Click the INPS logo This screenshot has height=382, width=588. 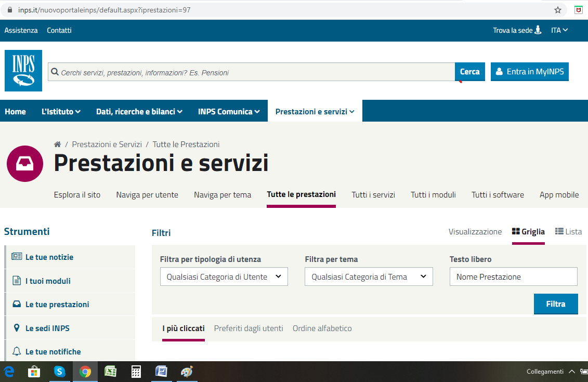(23, 71)
